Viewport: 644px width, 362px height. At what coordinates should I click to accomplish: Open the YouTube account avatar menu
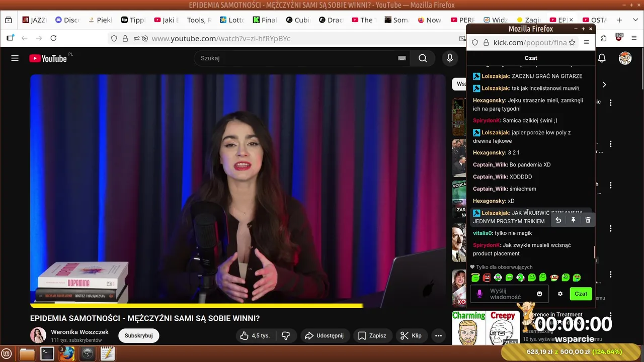pos(625,58)
